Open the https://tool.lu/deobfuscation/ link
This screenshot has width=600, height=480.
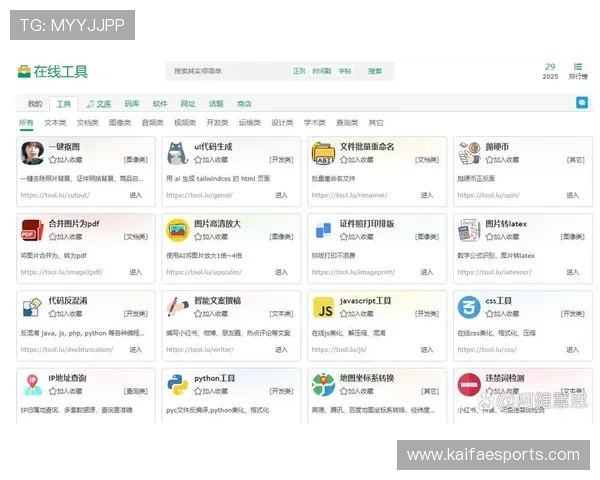coord(67,350)
